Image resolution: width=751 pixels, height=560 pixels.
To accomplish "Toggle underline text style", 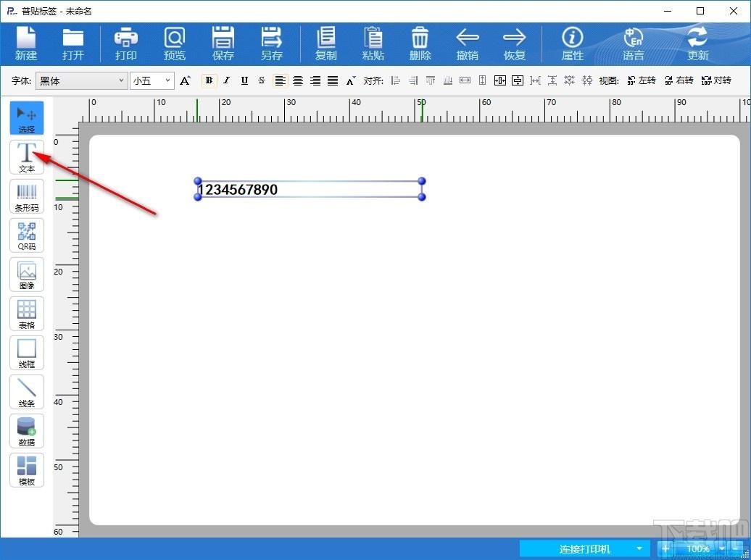I will pyautogui.click(x=244, y=80).
